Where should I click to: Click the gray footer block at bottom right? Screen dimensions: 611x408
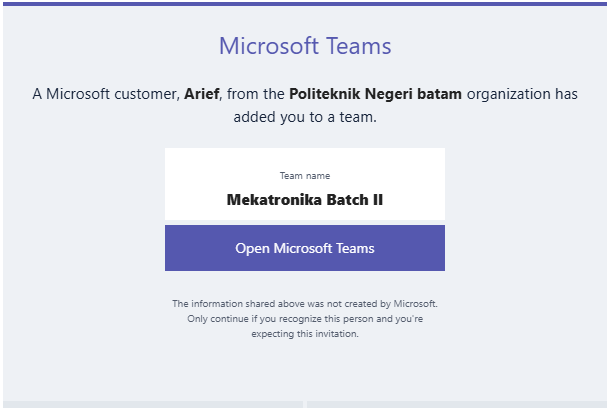(457, 404)
